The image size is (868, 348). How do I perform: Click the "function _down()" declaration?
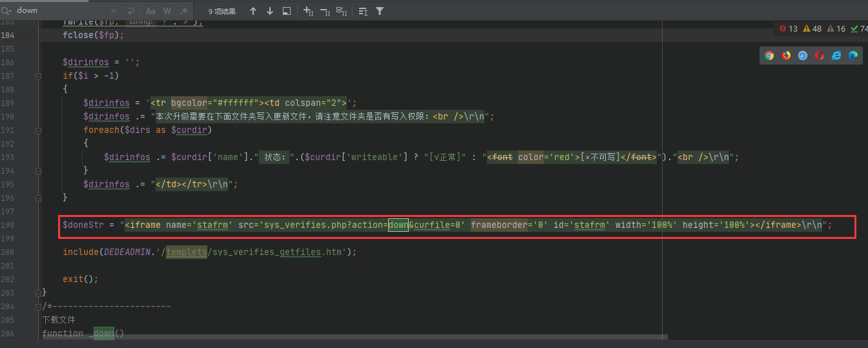pyautogui.click(x=83, y=333)
